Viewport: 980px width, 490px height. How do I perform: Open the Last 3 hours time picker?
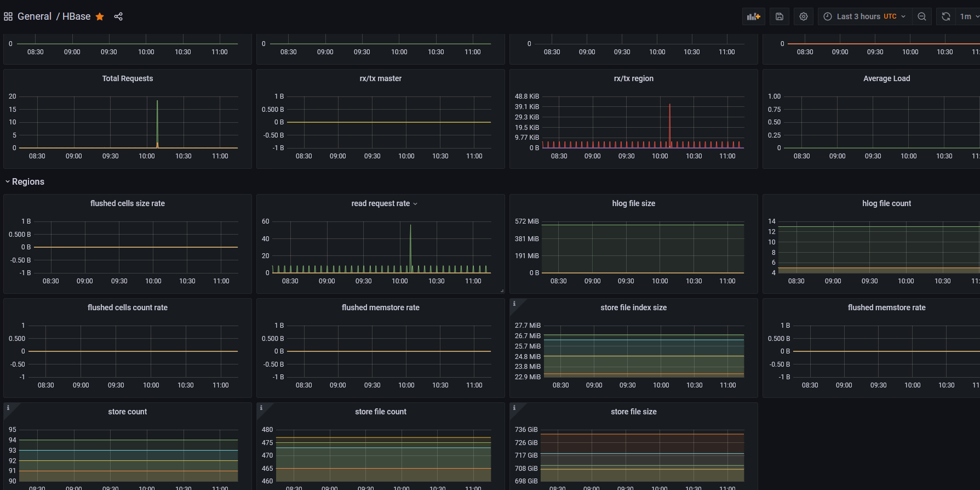pyautogui.click(x=866, y=16)
